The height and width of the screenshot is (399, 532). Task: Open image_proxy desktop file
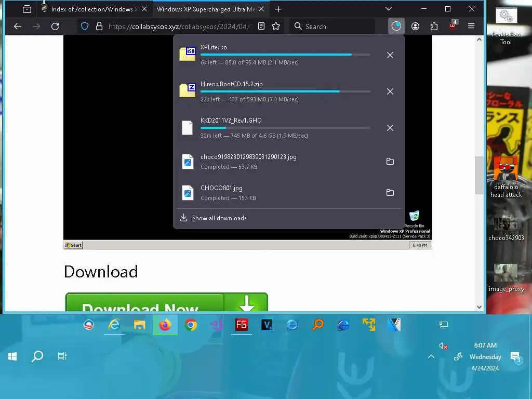[506, 278]
